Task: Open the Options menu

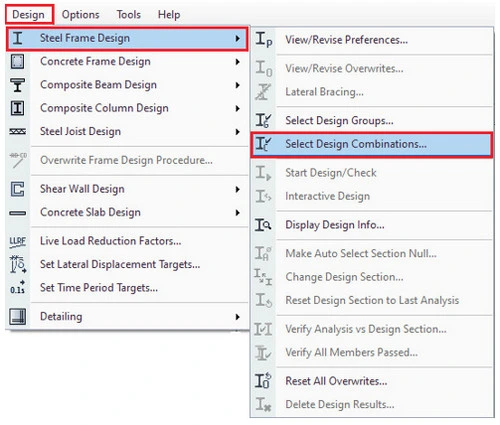Action: 81,15
